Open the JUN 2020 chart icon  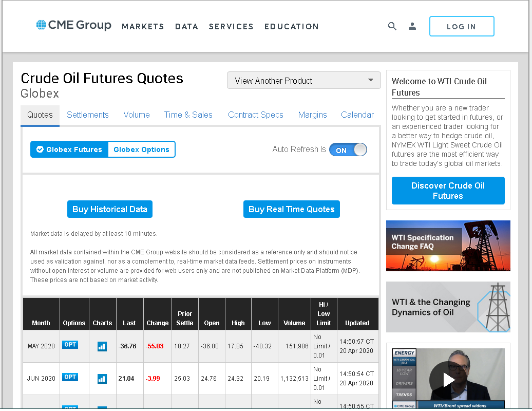[x=102, y=379]
